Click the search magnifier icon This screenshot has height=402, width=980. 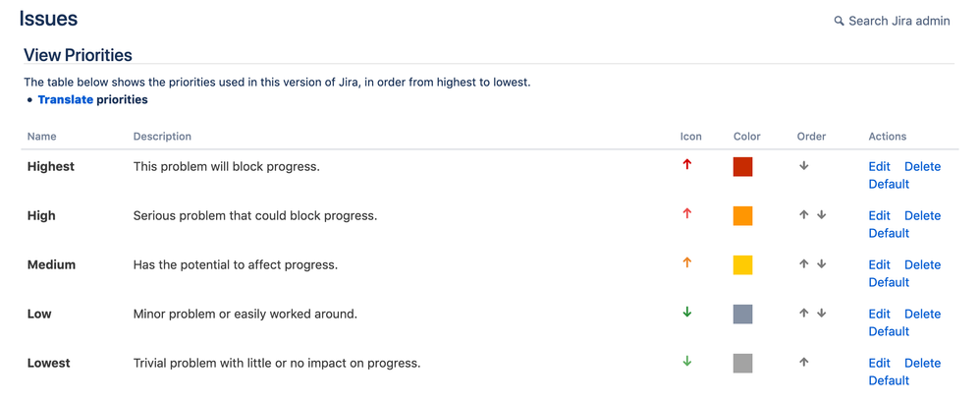coord(839,21)
